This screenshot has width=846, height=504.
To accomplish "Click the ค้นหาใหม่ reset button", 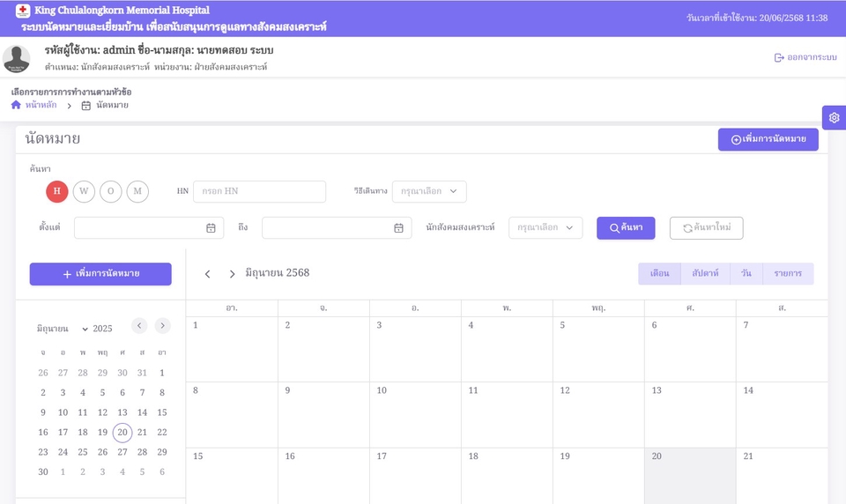I will tap(706, 227).
